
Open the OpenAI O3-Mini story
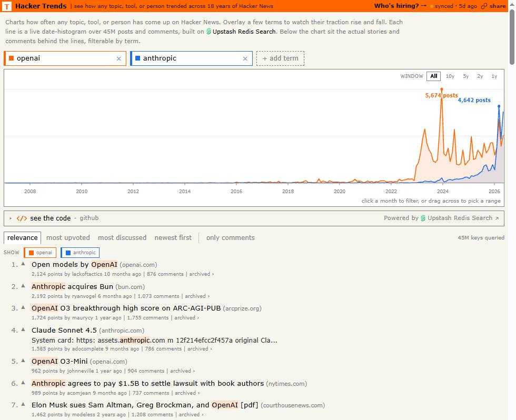click(59, 361)
